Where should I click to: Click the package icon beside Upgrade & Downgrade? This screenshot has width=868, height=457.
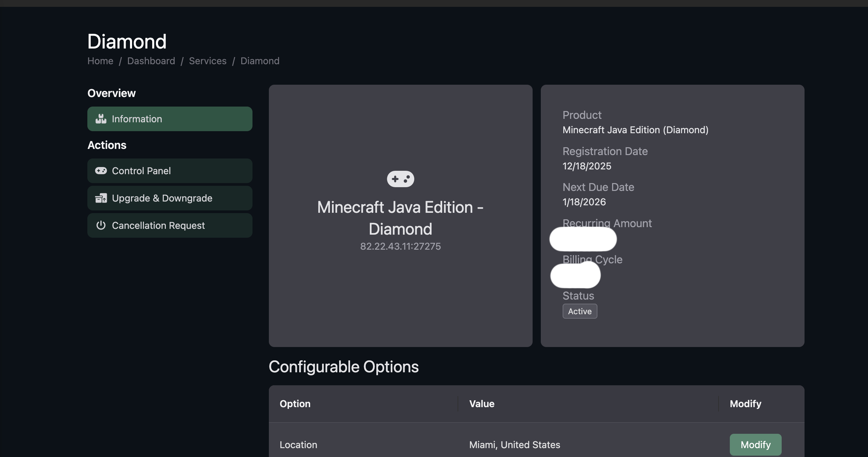(101, 198)
